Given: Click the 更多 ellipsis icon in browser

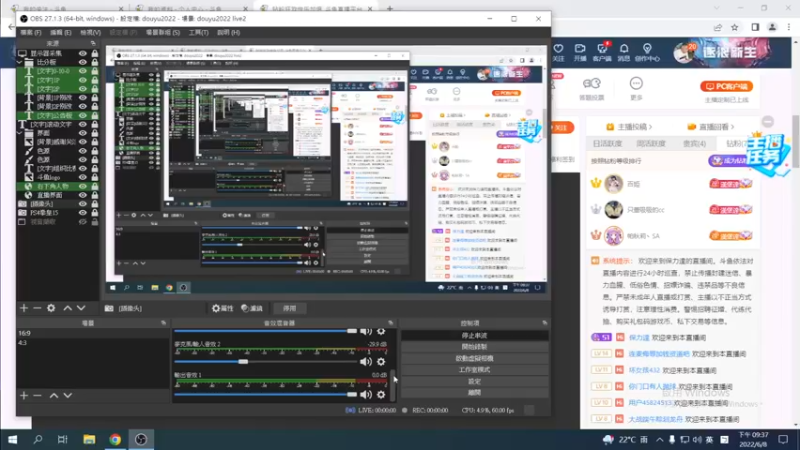Looking at the screenshot, I should tap(636, 83).
